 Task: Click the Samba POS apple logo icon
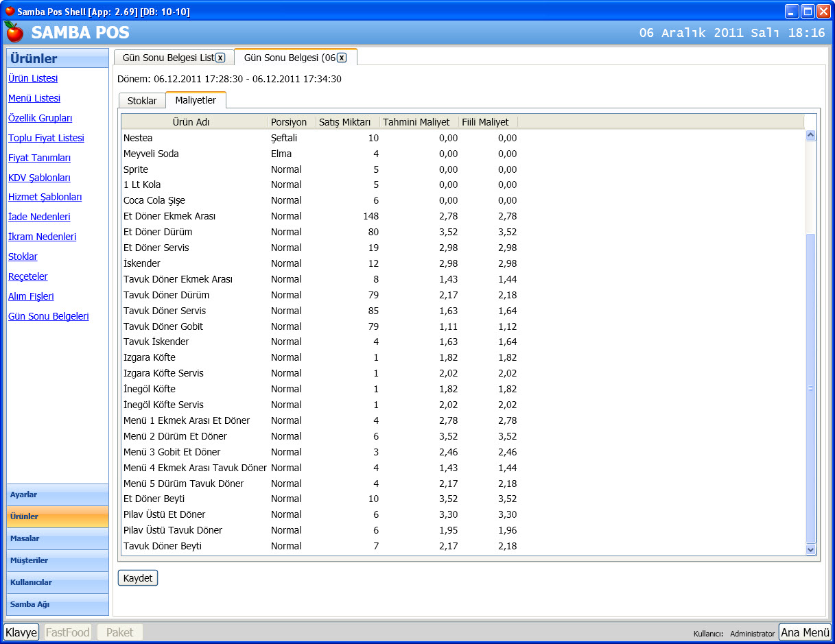(14, 32)
